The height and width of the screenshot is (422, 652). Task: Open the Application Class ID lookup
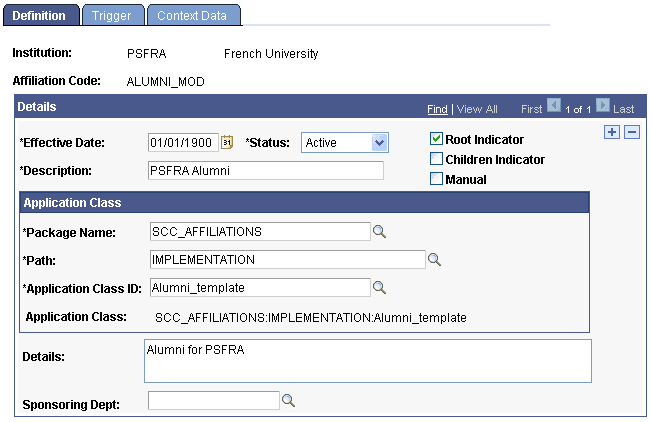click(379, 288)
